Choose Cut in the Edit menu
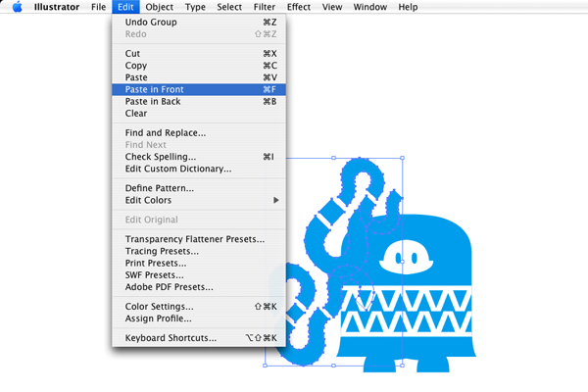Image resolution: width=588 pixels, height=392 pixels. click(199, 54)
